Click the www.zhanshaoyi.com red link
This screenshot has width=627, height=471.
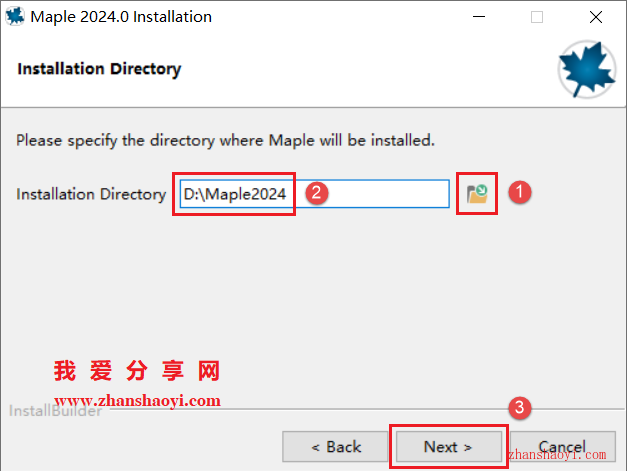tap(137, 400)
